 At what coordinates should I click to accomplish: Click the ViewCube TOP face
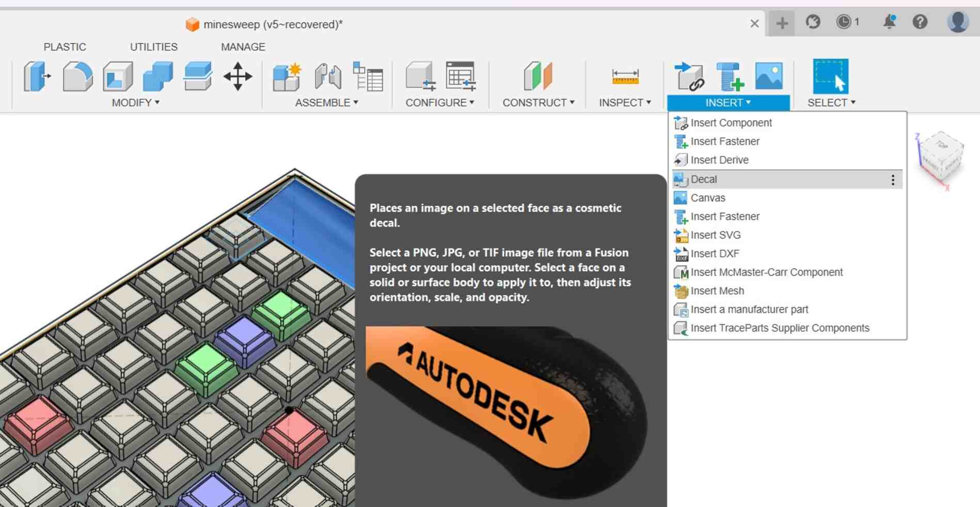click(942, 145)
